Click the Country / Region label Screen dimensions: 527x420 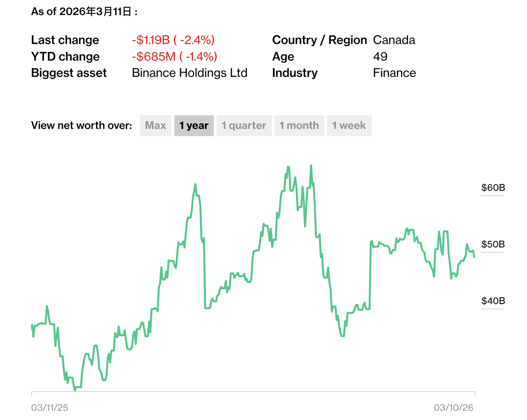click(x=319, y=40)
